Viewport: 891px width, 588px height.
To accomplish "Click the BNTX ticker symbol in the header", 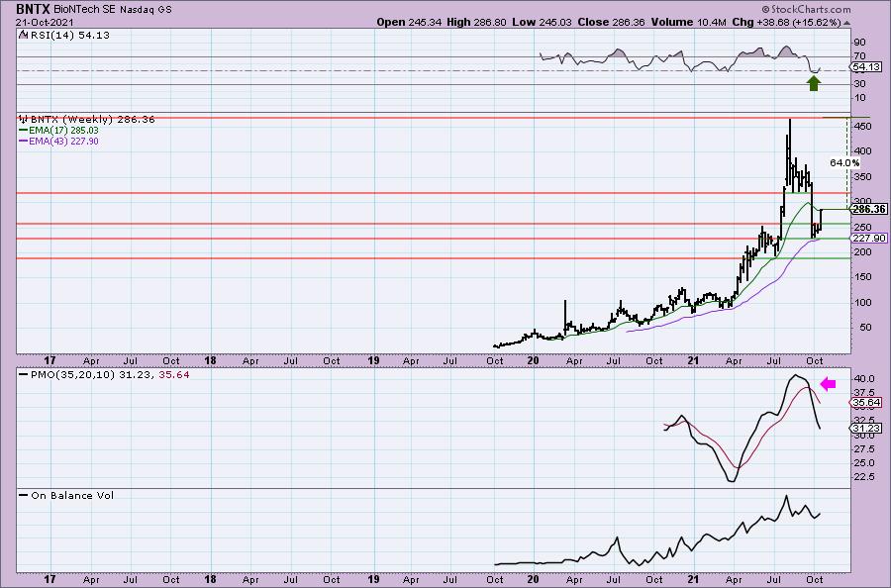I will tap(33, 9).
